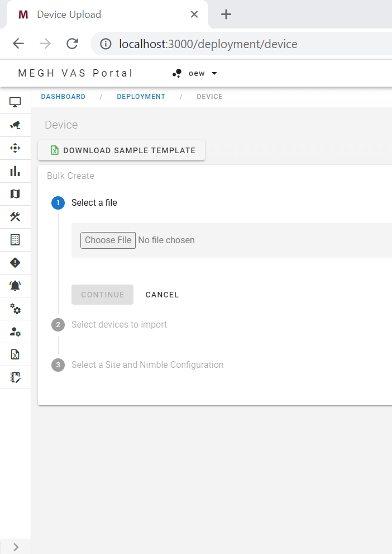The image size is (392, 554).
Task: Navigate to Deployment breadcrumb link
Action: coord(141,97)
